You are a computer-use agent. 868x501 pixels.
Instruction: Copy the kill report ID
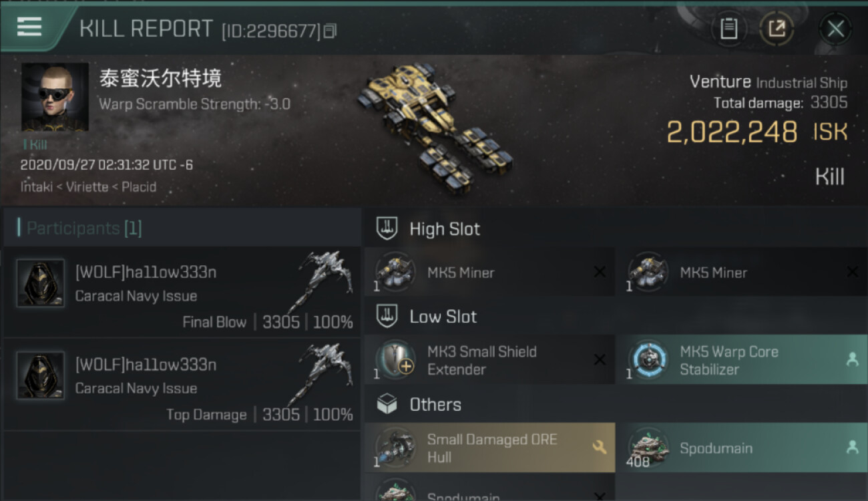330,31
